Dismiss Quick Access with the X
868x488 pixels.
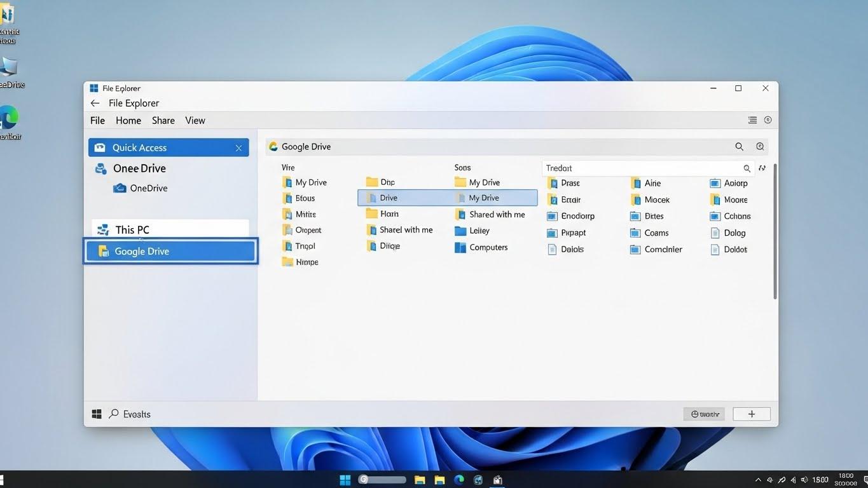tap(238, 147)
